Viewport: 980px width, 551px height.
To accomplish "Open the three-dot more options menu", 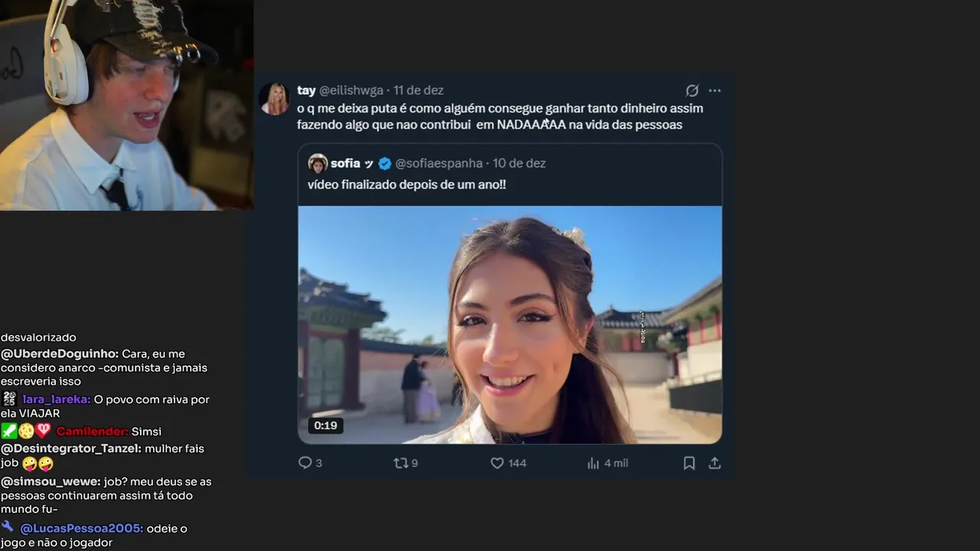I will pyautogui.click(x=714, y=90).
